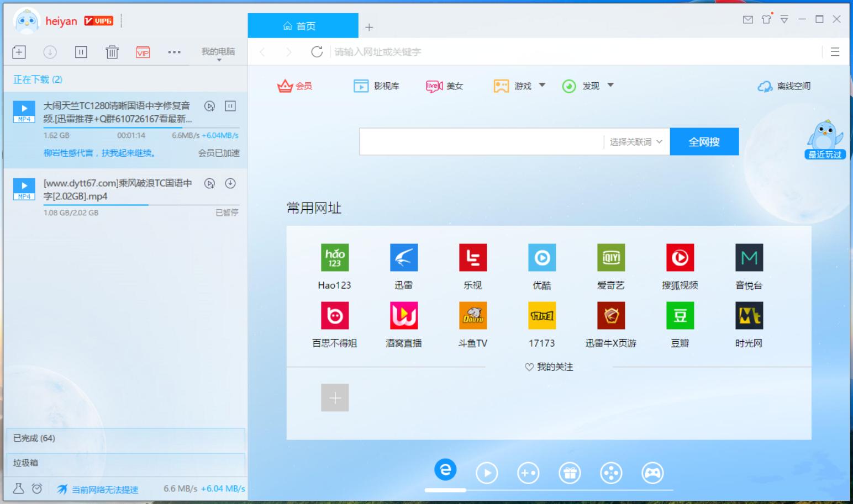Click the VIP toolbar icon
The height and width of the screenshot is (504, 853).
(143, 52)
